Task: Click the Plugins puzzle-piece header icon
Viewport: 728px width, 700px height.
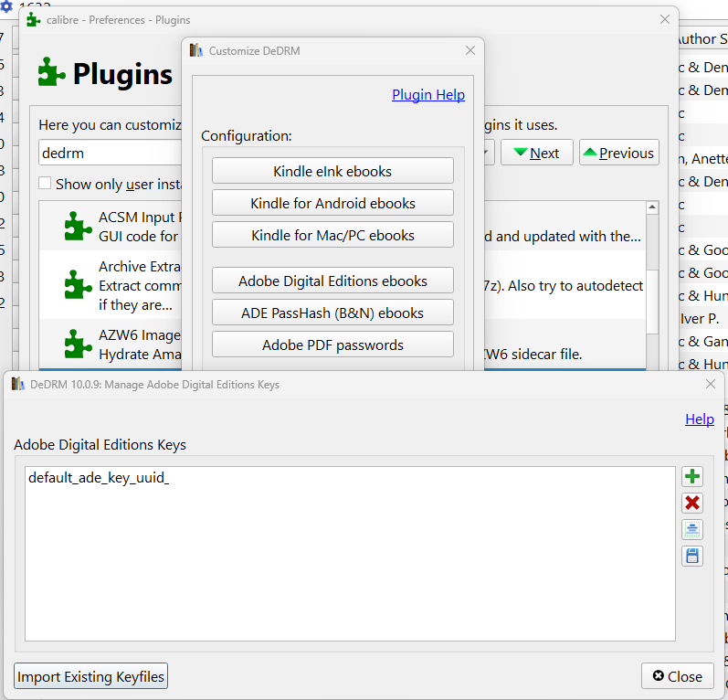Action: click(51, 72)
